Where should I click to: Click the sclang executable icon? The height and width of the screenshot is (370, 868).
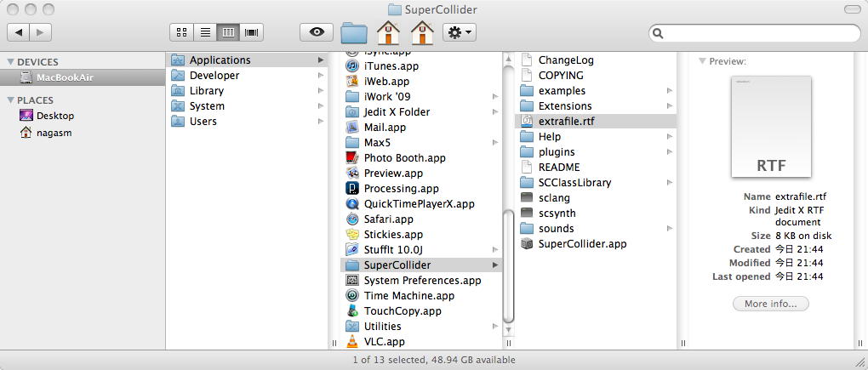click(x=527, y=197)
